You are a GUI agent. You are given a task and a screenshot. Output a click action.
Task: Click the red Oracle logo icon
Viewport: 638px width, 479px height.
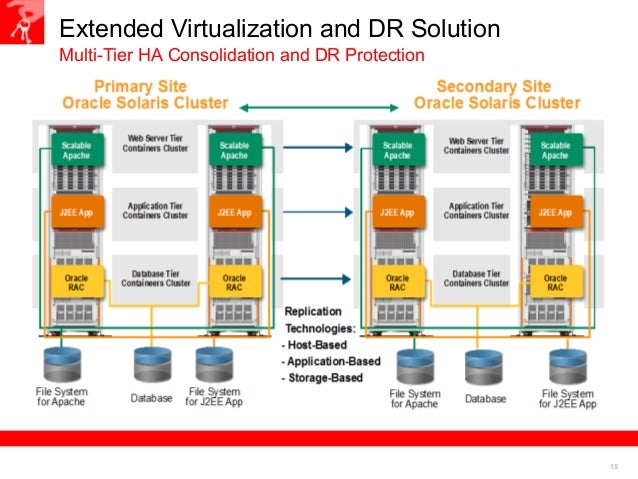[22, 22]
